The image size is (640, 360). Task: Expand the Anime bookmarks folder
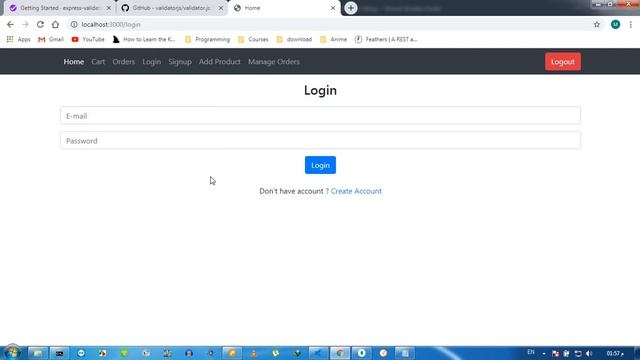tap(333, 39)
